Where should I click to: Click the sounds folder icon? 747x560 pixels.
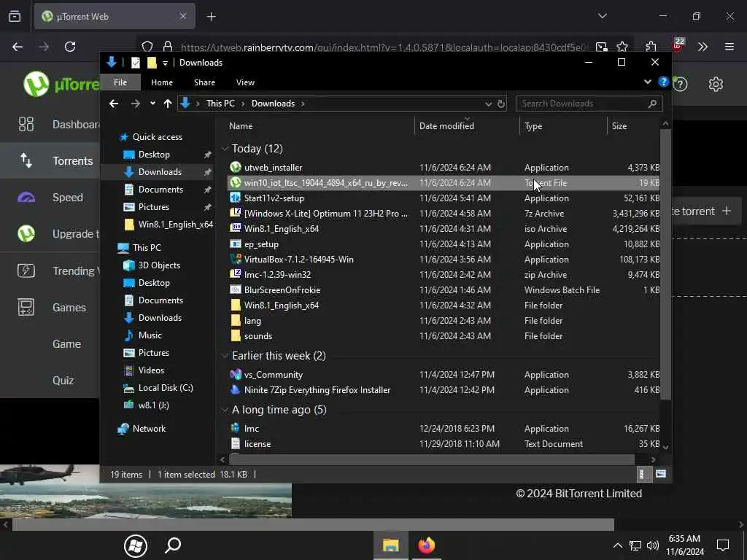236,335
